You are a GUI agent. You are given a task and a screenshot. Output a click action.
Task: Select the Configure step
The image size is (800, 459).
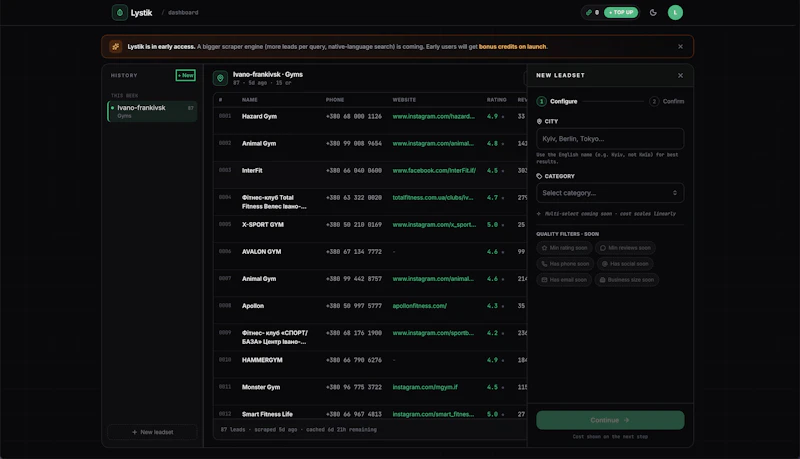[x=557, y=101]
